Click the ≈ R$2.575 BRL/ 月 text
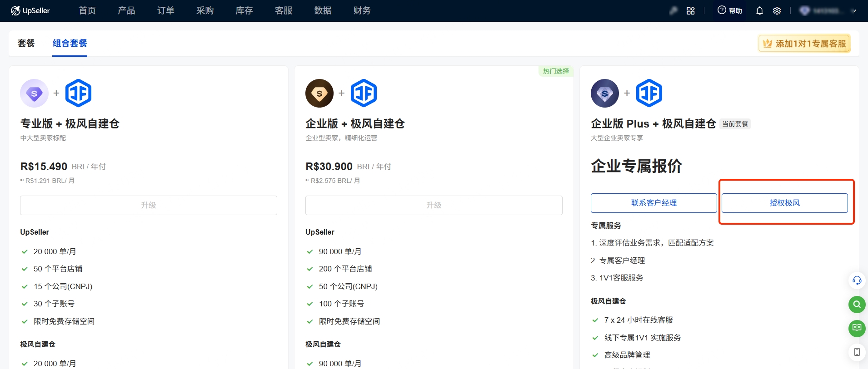Image resolution: width=868 pixels, height=369 pixels. click(333, 181)
